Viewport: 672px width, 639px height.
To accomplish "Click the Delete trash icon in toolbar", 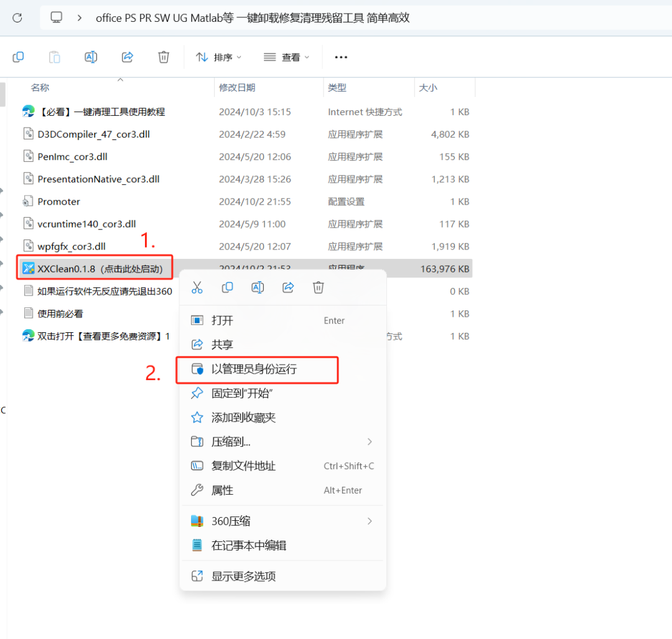I will [164, 57].
